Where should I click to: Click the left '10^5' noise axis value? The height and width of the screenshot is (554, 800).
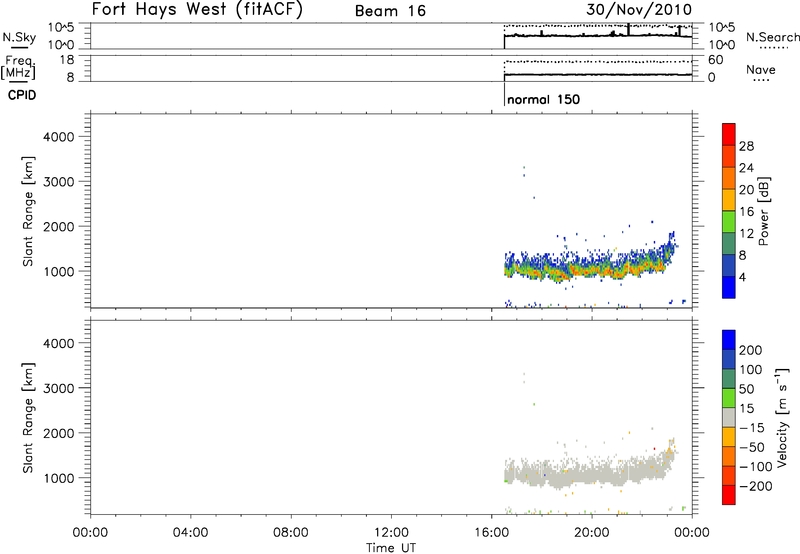(61, 27)
